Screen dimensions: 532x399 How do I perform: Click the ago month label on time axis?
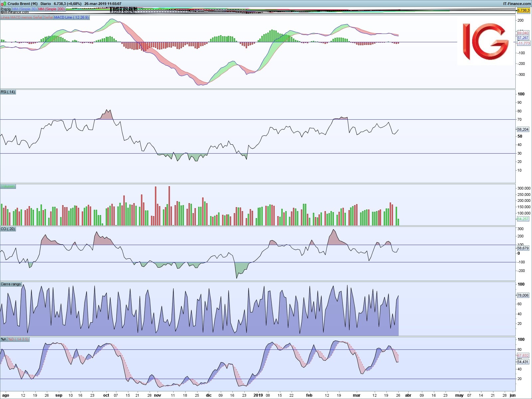click(x=6, y=395)
